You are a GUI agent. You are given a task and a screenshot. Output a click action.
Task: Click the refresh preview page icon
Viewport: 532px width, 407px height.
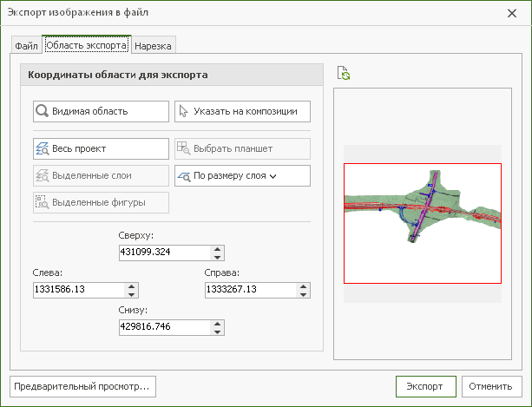(x=344, y=73)
